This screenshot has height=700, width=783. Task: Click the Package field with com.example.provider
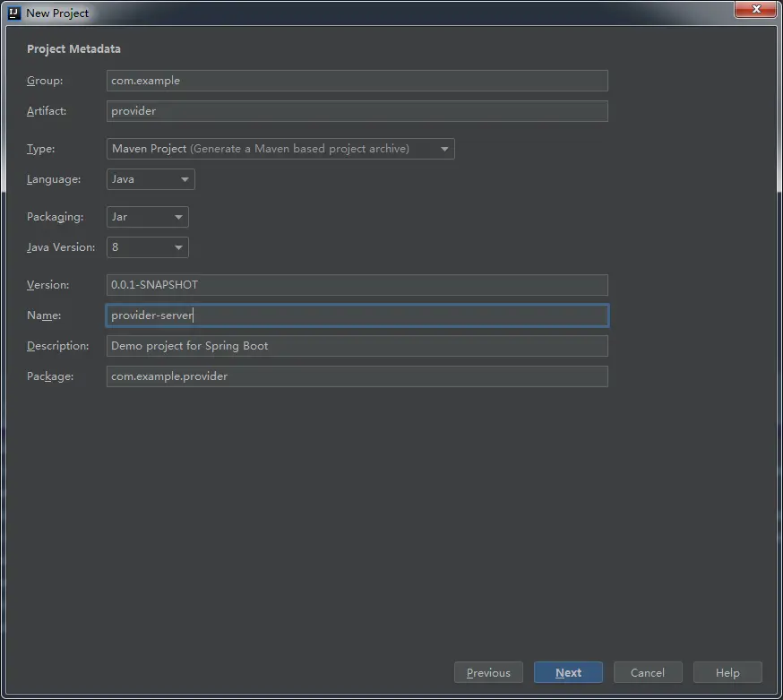coord(357,376)
